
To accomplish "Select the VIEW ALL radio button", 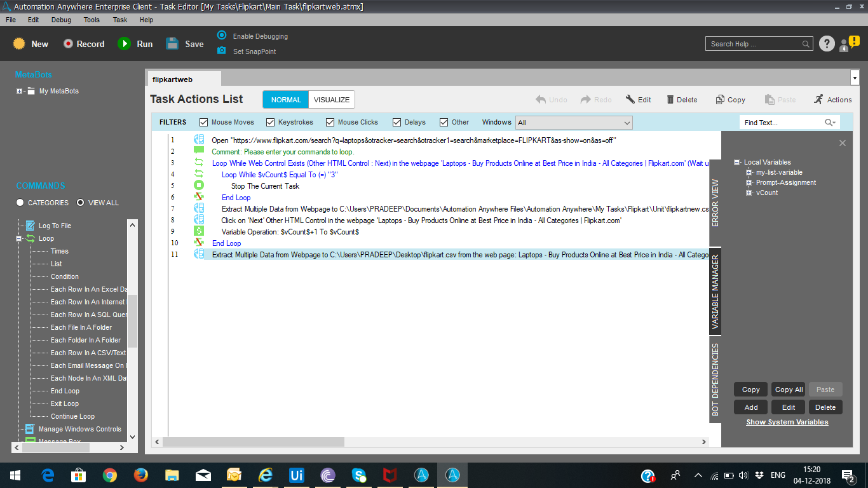I will tap(80, 203).
